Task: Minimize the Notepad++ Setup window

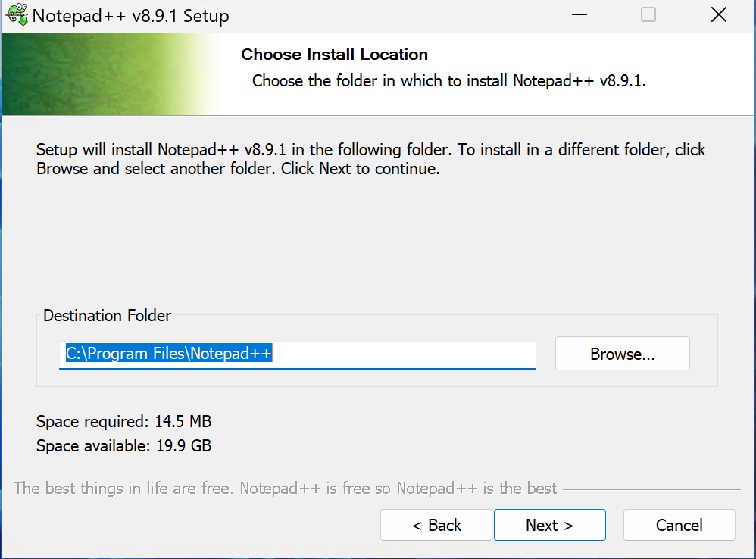Action: 579,15
